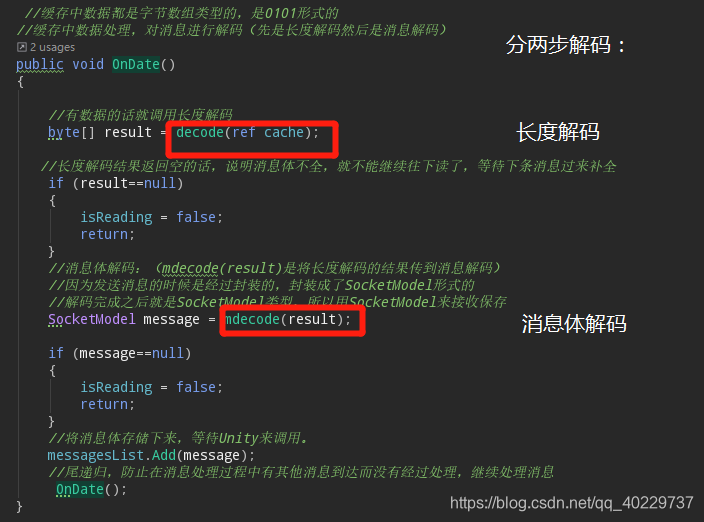Viewport: 704px width, 522px height.
Task: Click the public keyword
Action: pyautogui.click(x=40, y=65)
